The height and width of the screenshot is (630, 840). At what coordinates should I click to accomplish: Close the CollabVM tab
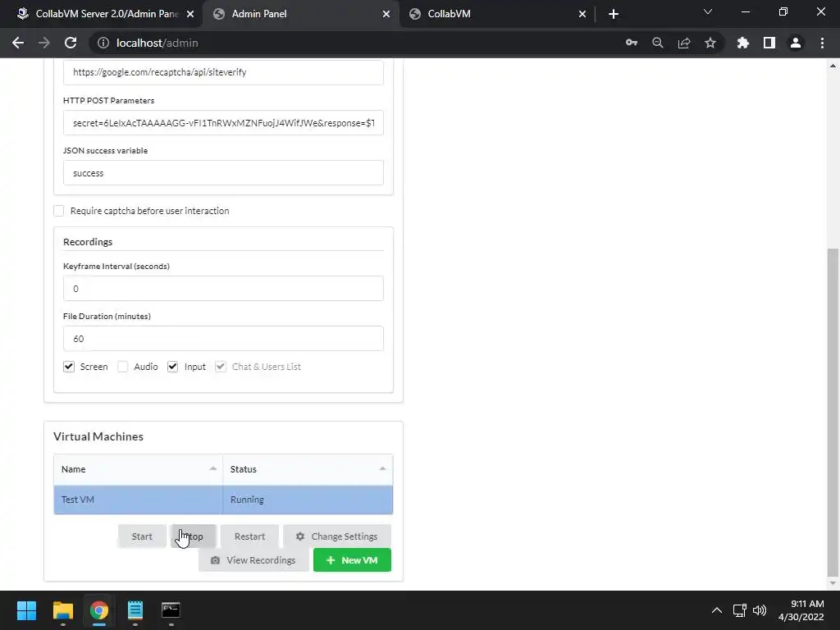[582, 14]
